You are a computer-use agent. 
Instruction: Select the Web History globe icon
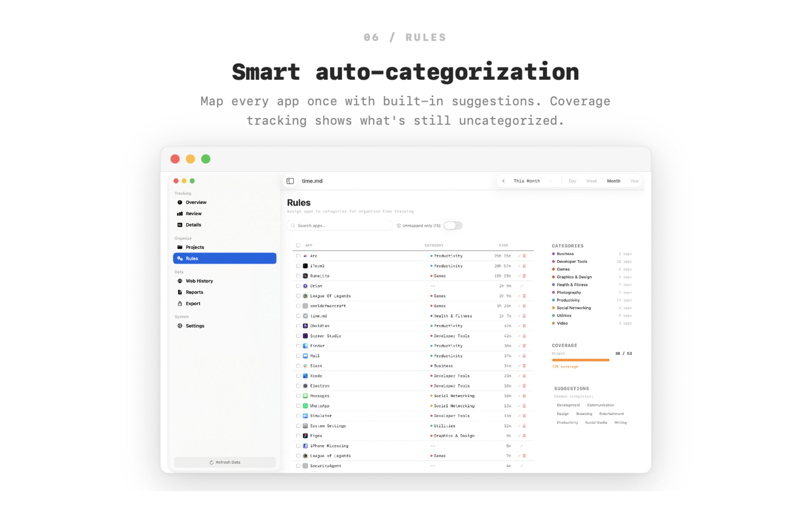[180, 281]
